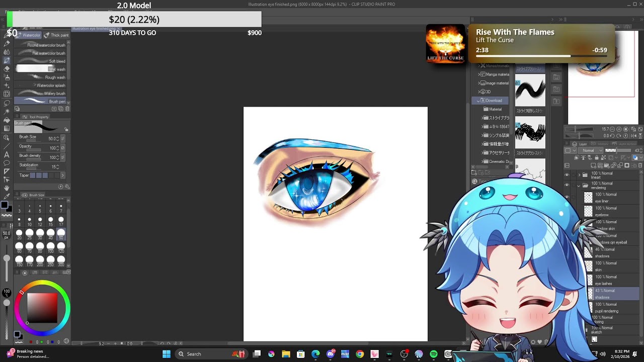
Task: Choose Wet wash brush
Action: (41, 69)
